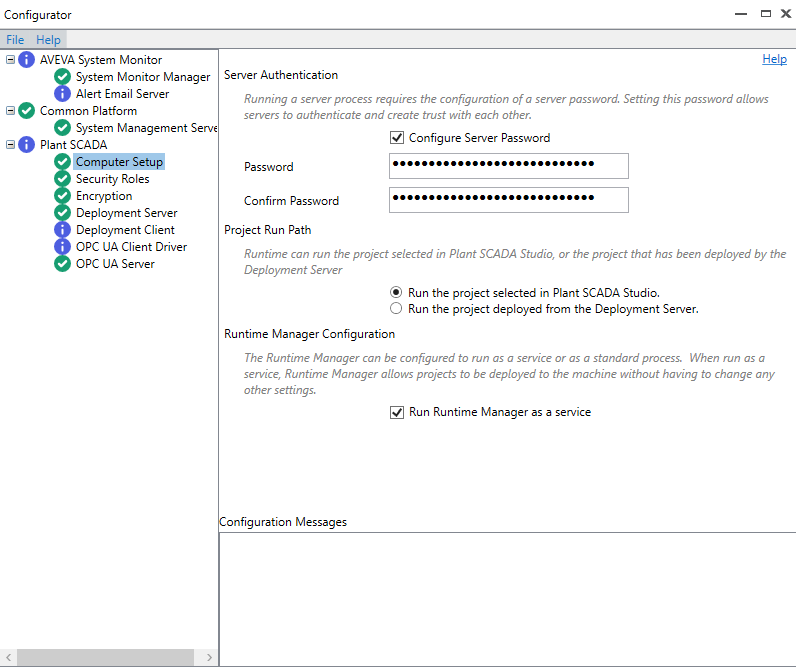Viewport: 796px width, 668px height.
Task: Open the File menu
Action: [15, 40]
